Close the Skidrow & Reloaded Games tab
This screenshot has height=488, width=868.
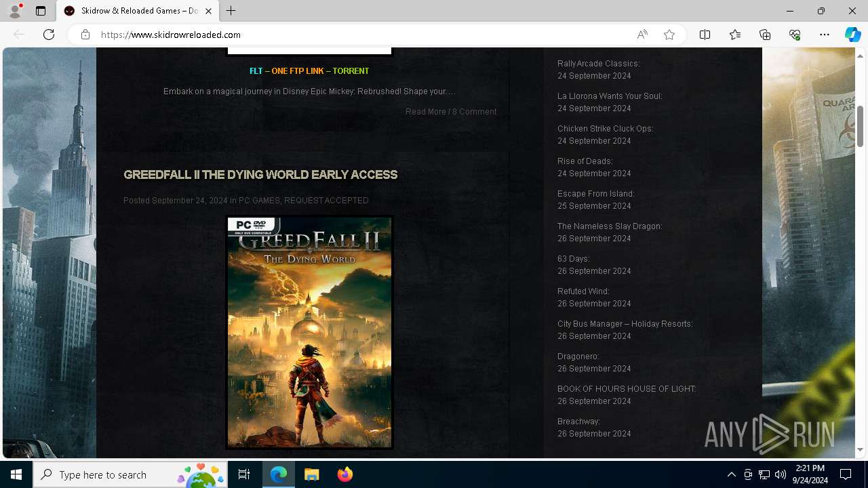point(208,11)
